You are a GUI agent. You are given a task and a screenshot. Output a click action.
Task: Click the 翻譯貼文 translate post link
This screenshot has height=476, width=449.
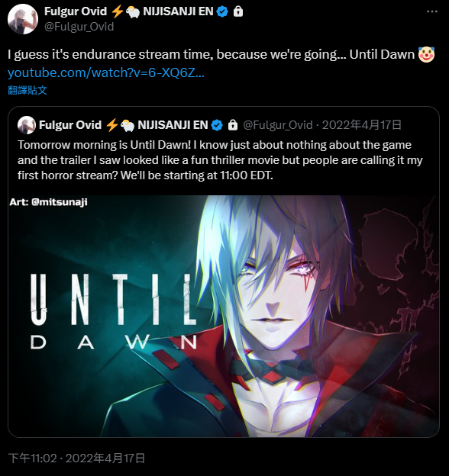pyautogui.click(x=27, y=90)
